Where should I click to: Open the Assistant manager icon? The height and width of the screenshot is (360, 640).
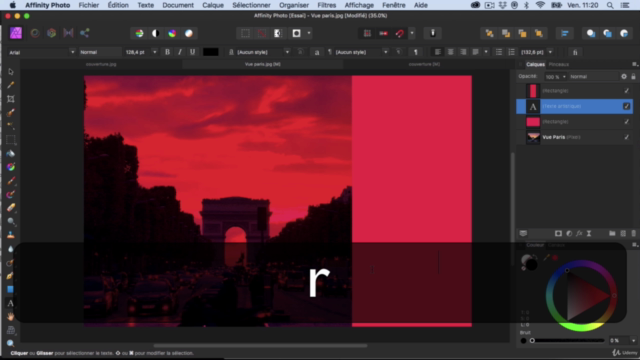[x=433, y=33]
